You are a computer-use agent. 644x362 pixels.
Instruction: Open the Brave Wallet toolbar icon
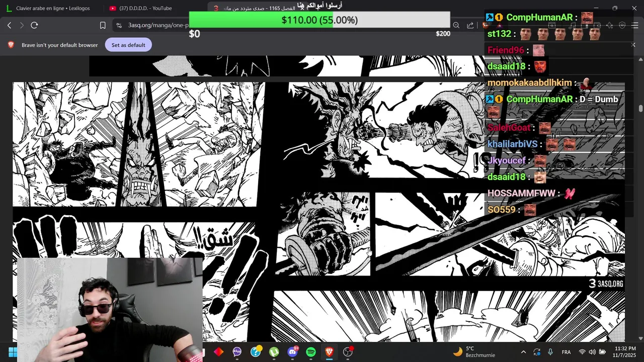point(597,25)
